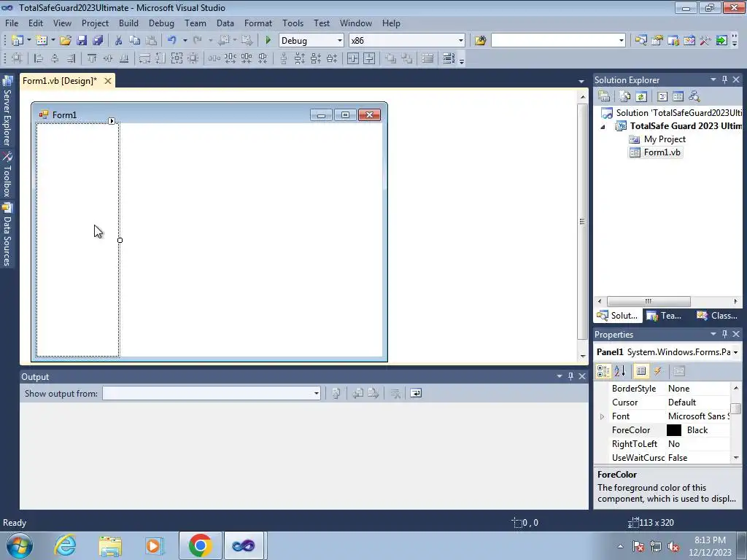Switch to the Team Explorer tab
The height and width of the screenshot is (560, 747).
pos(665,316)
